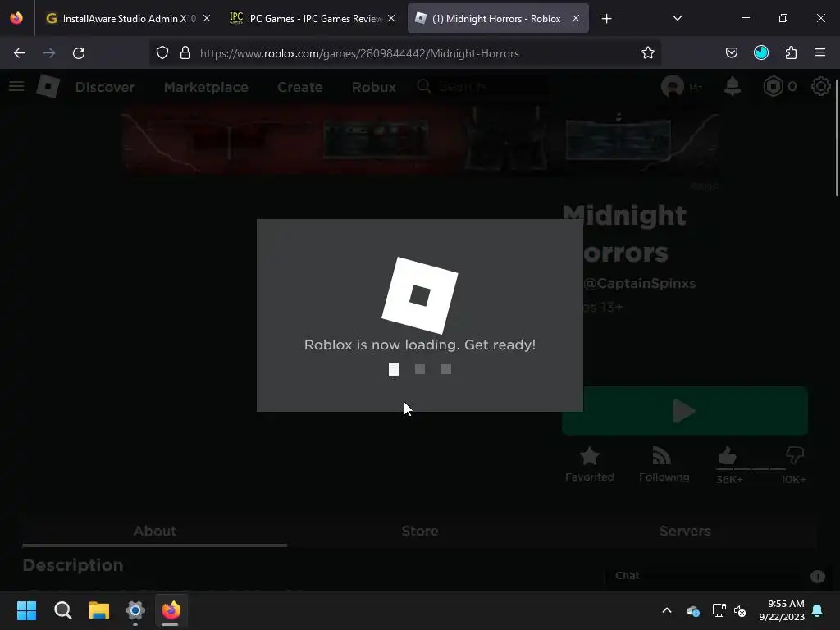
Task: Click the Favorited star icon
Action: [x=589, y=456]
